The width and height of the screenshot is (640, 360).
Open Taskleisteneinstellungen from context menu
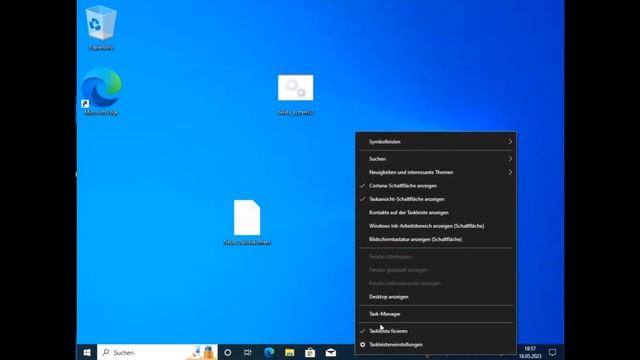point(436,344)
